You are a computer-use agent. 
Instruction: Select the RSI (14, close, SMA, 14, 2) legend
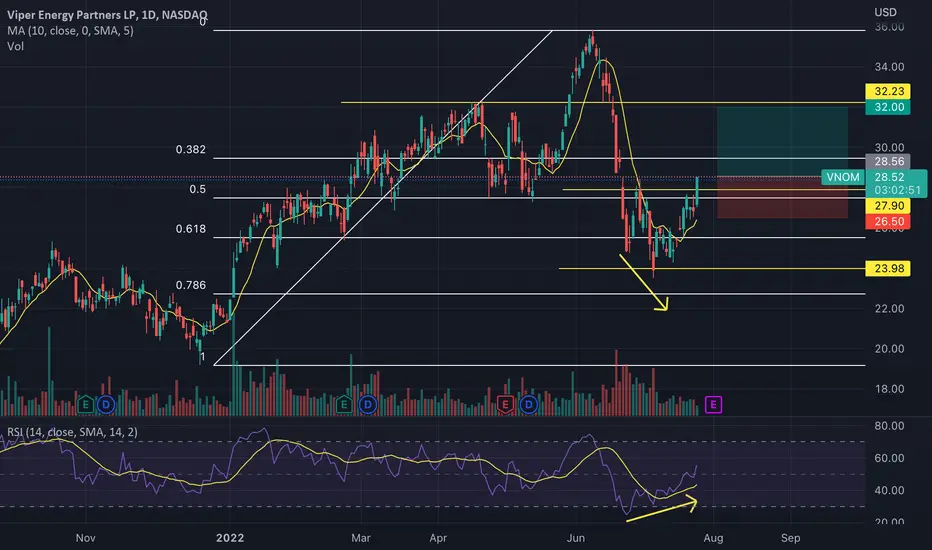(x=72, y=432)
